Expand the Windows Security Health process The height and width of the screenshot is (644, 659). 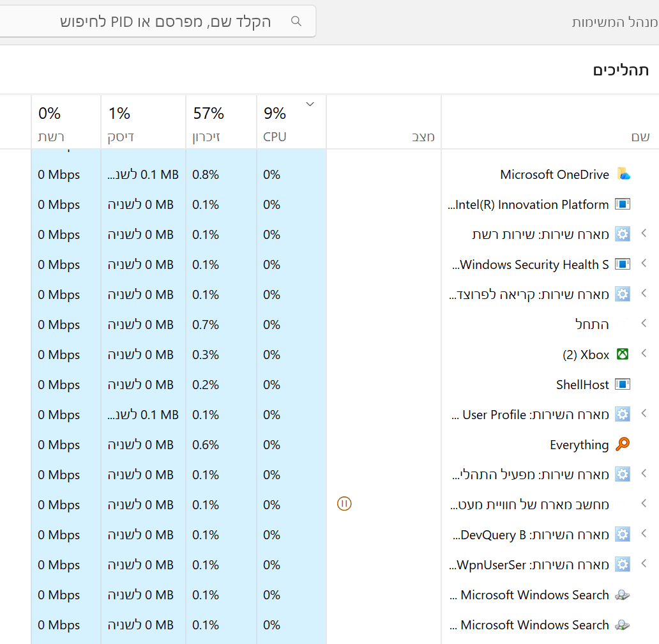pyautogui.click(x=644, y=263)
